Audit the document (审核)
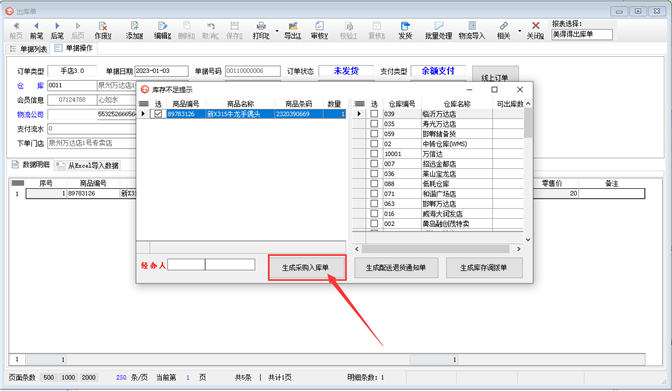The width and height of the screenshot is (672, 391). click(319, 30)
